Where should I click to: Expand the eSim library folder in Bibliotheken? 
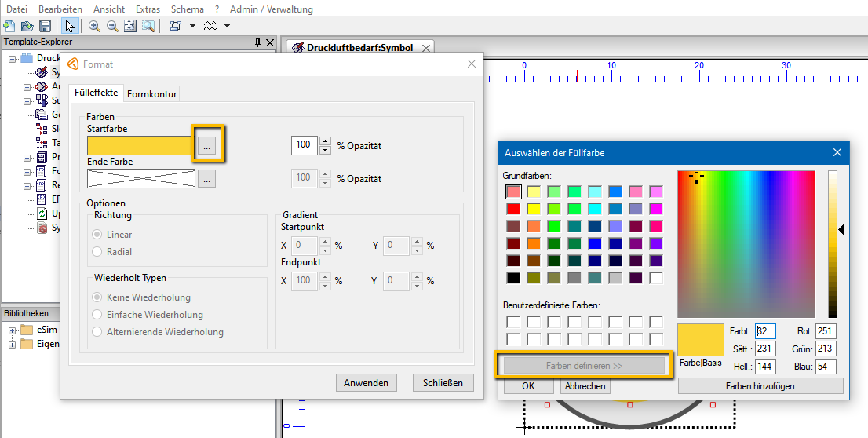(12, 330)
